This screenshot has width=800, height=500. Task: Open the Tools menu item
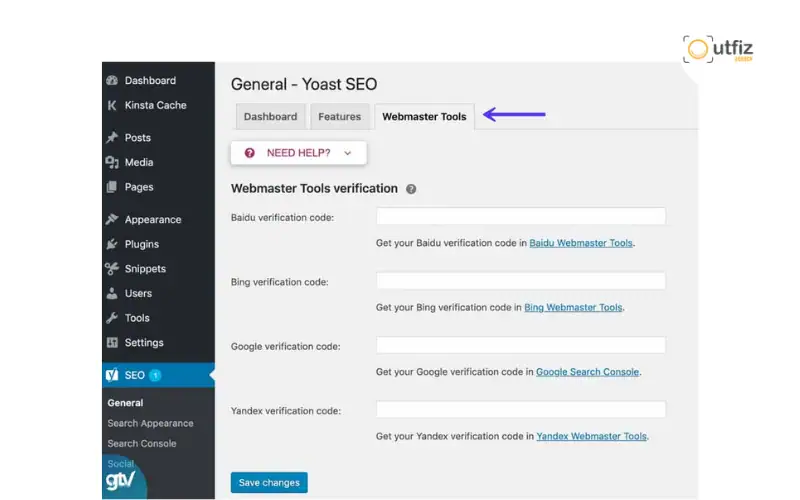(x=137, y=318)
